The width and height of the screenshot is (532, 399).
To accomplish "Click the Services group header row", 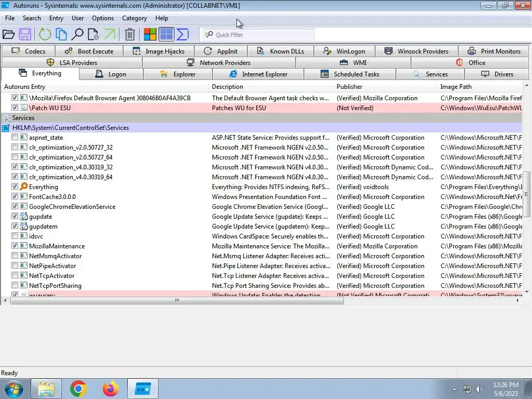I will point(261,118).
